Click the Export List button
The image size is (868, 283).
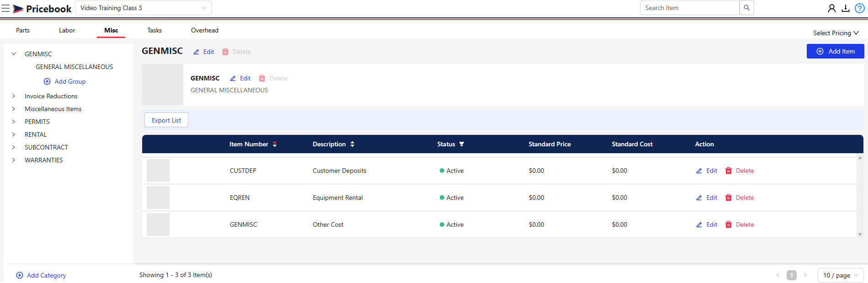[x=166, y=120]
